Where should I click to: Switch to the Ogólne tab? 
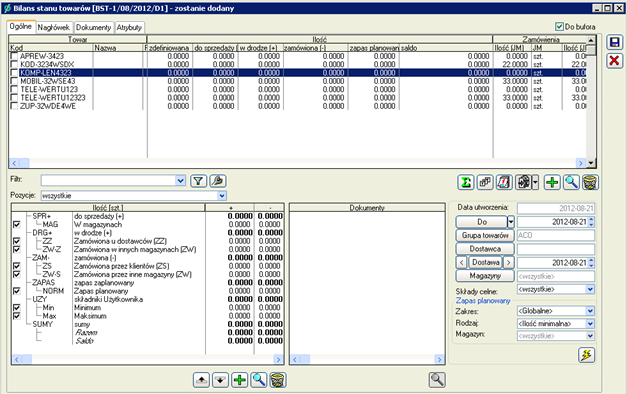coord(21,26)
